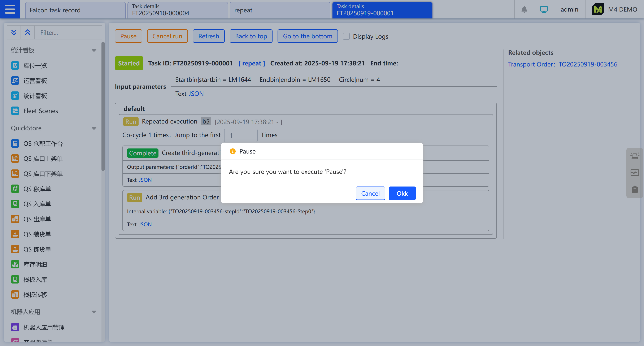Click the hamburger menu icon
Screen dimensions: 644x346
click(x=10, y=9)
